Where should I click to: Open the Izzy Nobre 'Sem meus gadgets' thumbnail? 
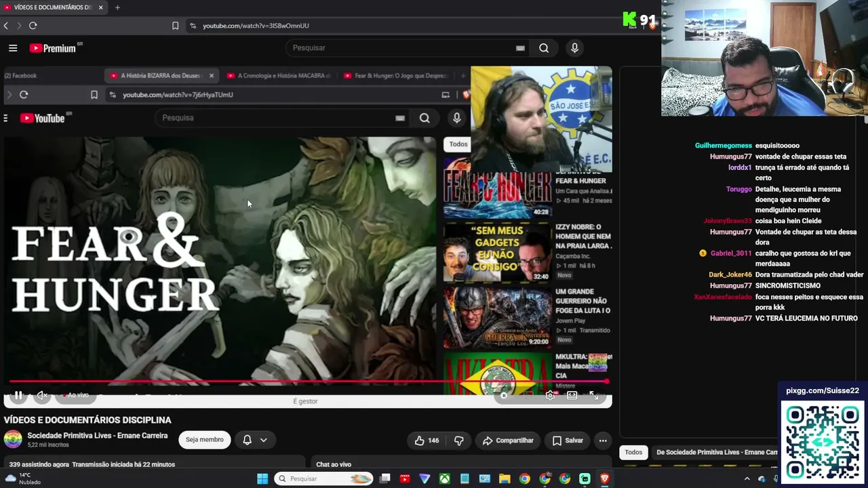coord(497,252)
